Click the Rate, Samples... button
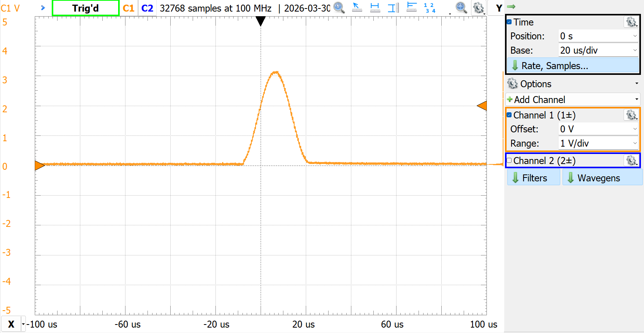The height and width of the screenshot is (333, 644). click(573, 66)
